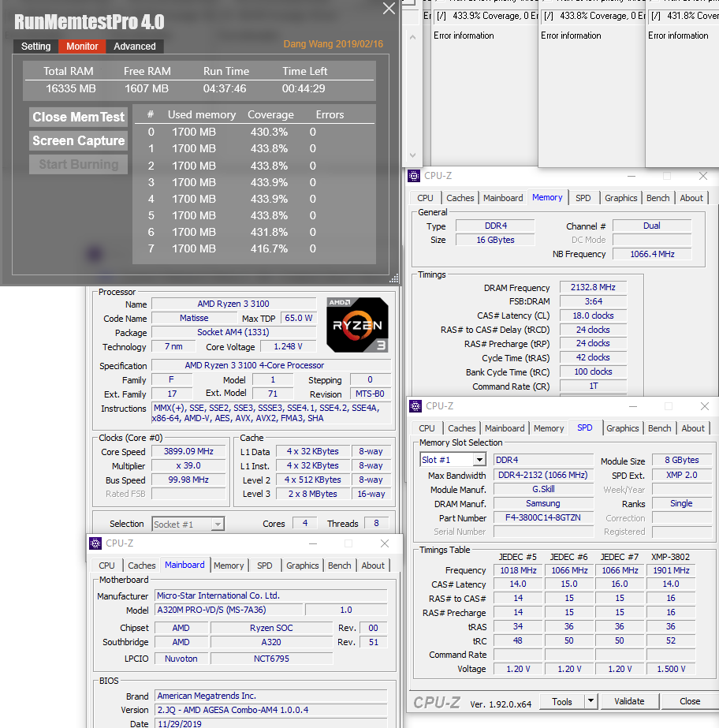
Task: Click CPU-Z icon in the SPD window title bar
Action: click(416, 406)
